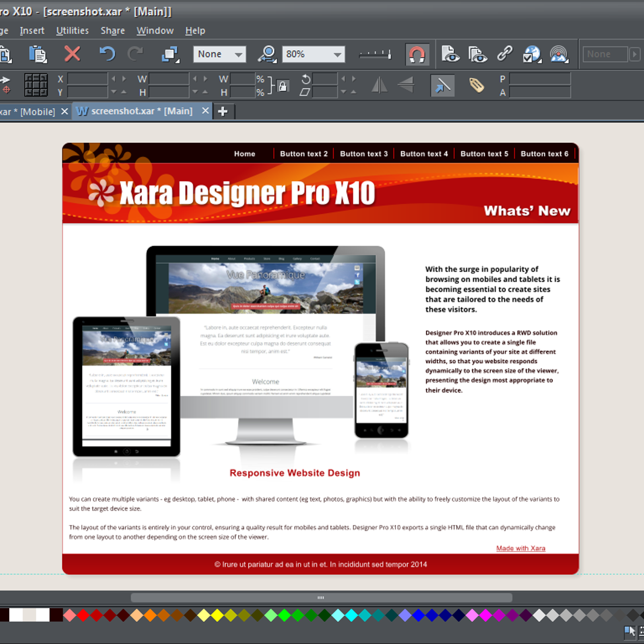Click the H height input field
The height and width of the screenshot is (644, 644).
(x=169, y=92)
